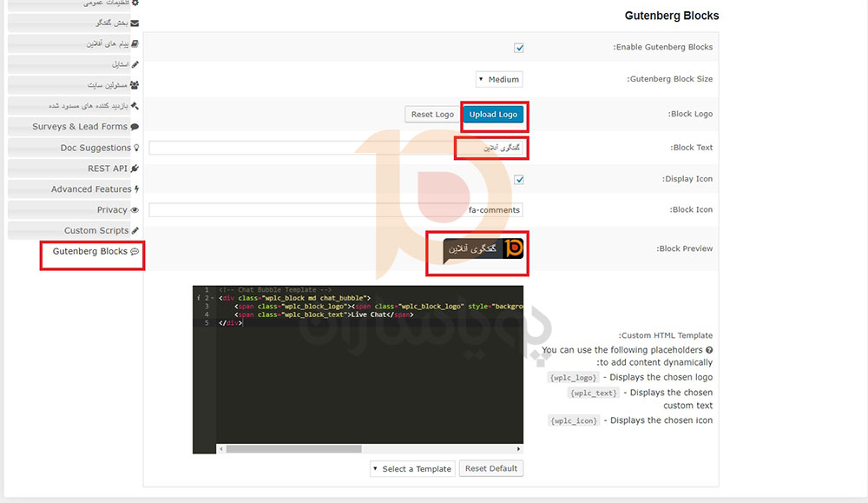Toggle the Enable Gutenberg Blocks checkbox
This screenshot has width=868, height=503.
point(519,48)
